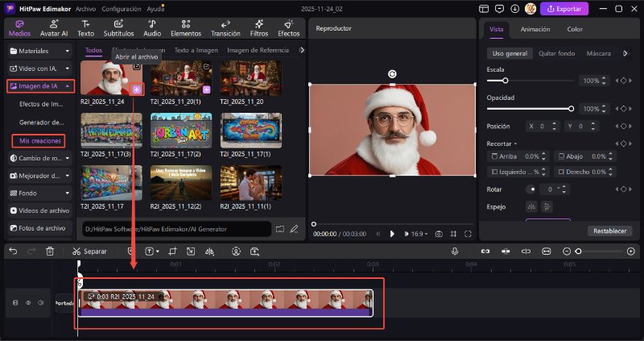Open the feedback message icon in title bar
The image size is (644, 341).
coord(499,9)
